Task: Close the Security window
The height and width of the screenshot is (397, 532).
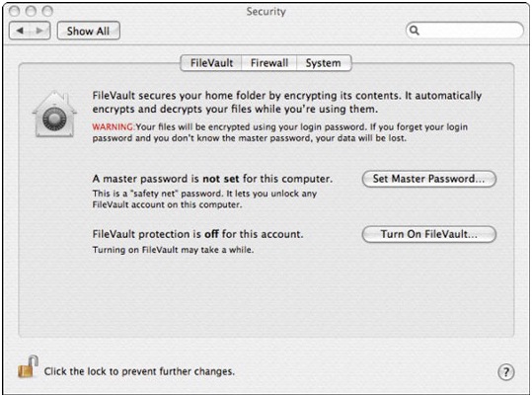Action: [14, 12]
